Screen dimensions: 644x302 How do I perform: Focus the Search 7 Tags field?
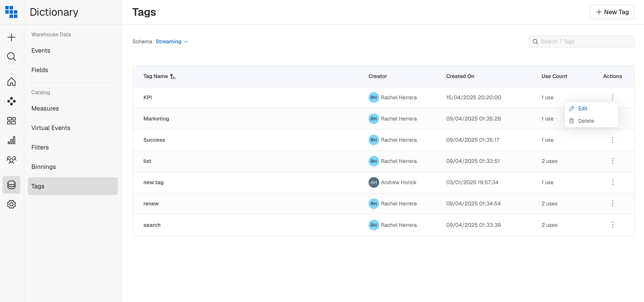tap(585, 42)
